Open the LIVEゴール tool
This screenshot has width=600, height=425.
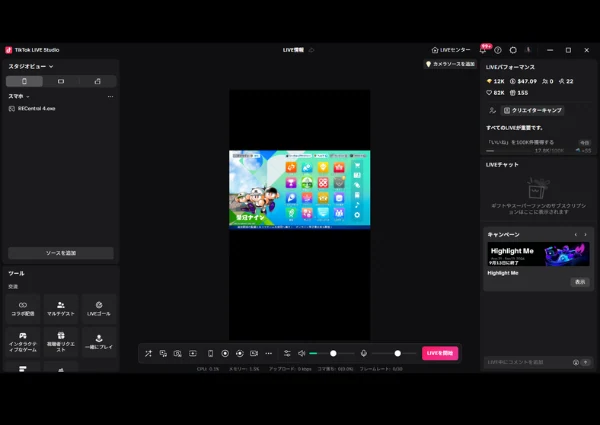pyautogui.click(x=99, y=309)
